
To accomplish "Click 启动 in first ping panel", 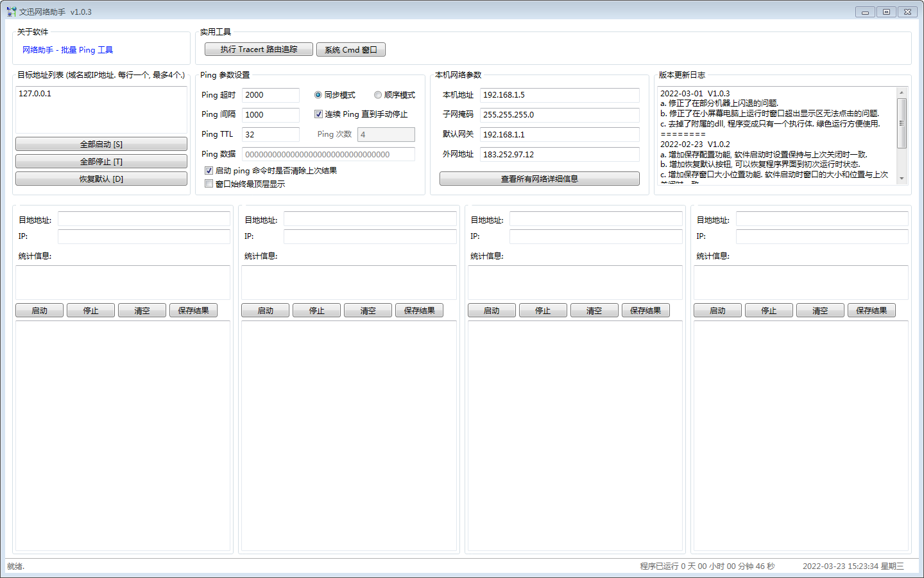I will click(40, 311).
